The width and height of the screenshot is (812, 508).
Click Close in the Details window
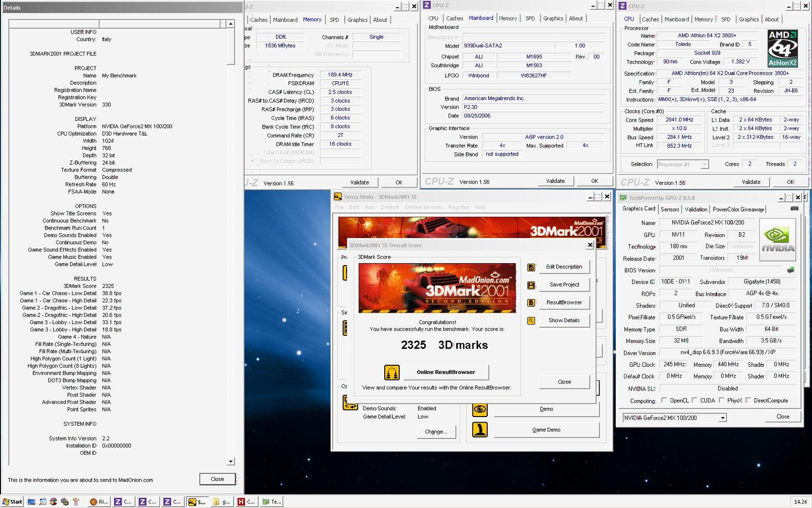(x=217, y=479)
